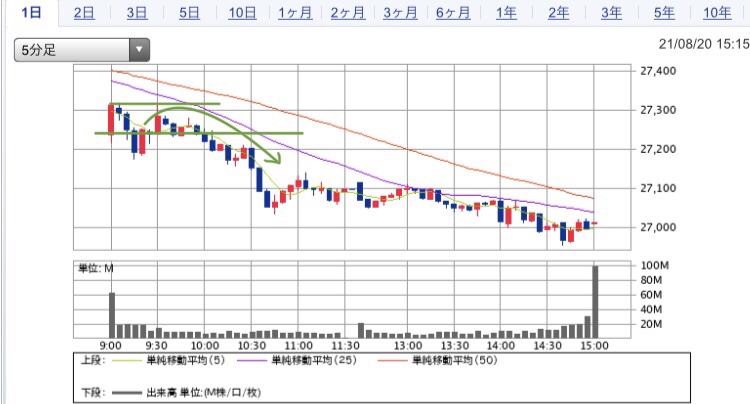Click the opening volume bar at 9:00
Screen dimensions: 750x404
[x=112, y=316]
